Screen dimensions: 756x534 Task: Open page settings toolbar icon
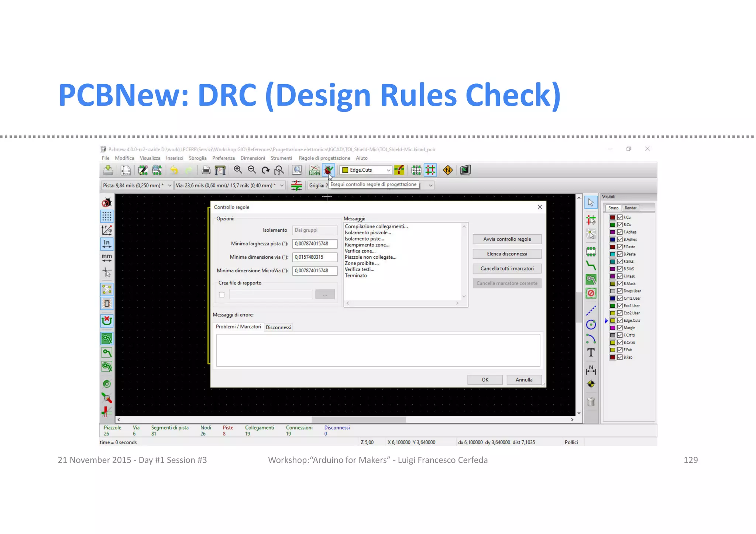tap(126, 170)
